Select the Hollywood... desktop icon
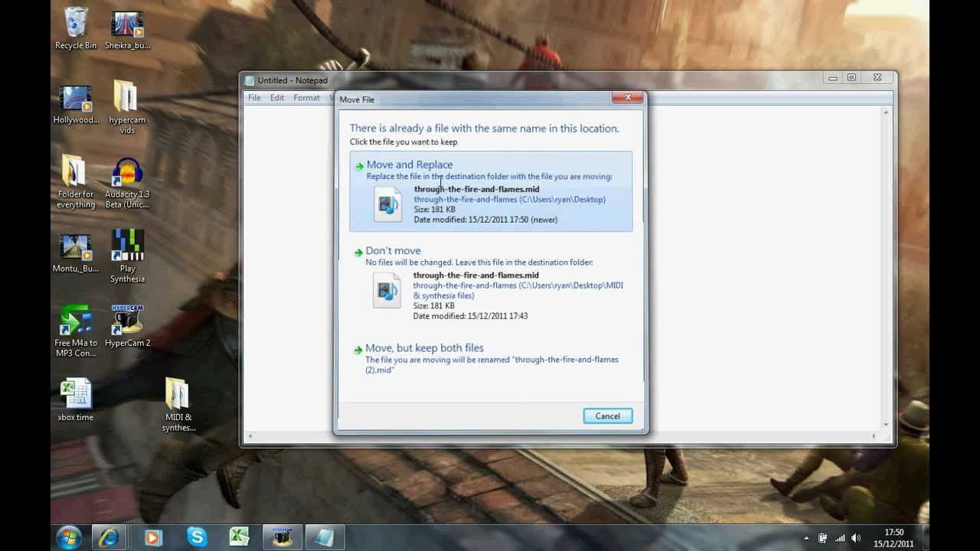 [76, 105]
